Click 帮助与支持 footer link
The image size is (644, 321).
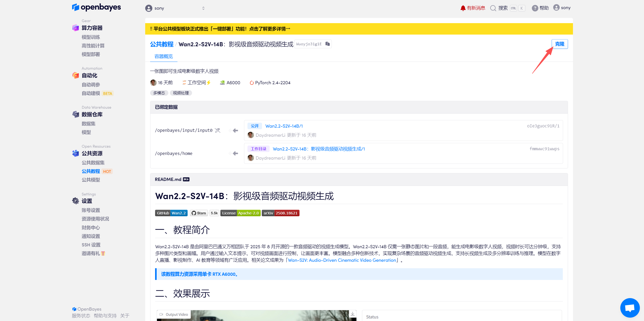pos(105,316)
